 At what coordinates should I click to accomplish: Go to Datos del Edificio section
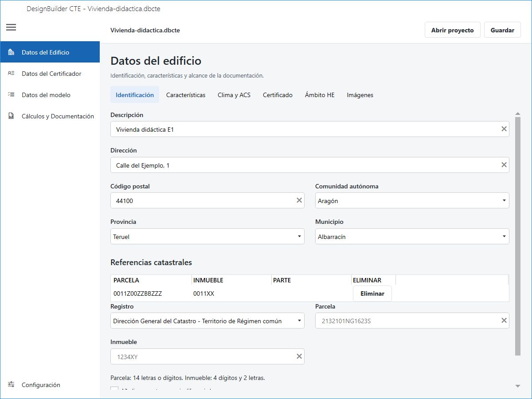click(50, 52)
